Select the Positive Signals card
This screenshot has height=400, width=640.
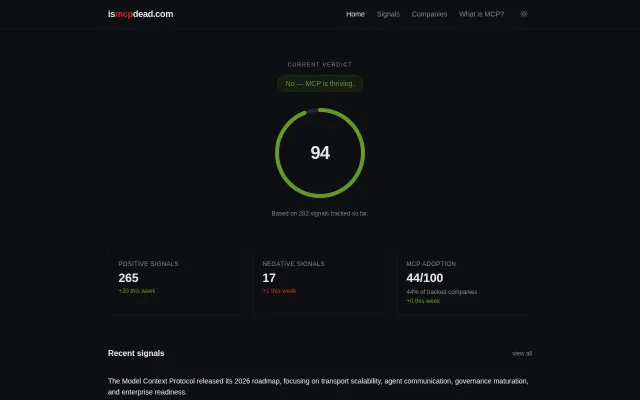(x=176, y=282)
